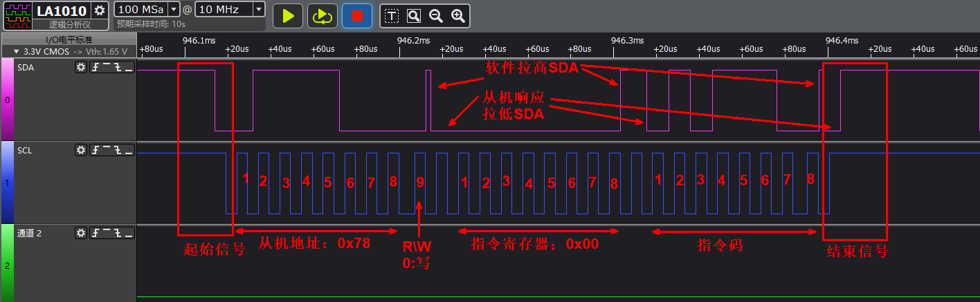The height and width of the screenshot is (302, 980).
Task: Click the 946.2ms marker on time ruler
Action: pos(414,40)
